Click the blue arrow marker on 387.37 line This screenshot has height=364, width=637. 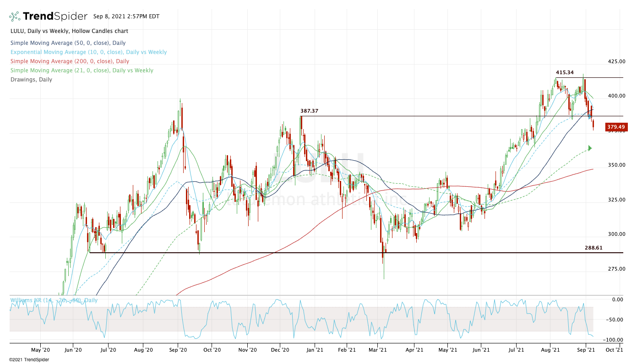[x=589, y=118]
